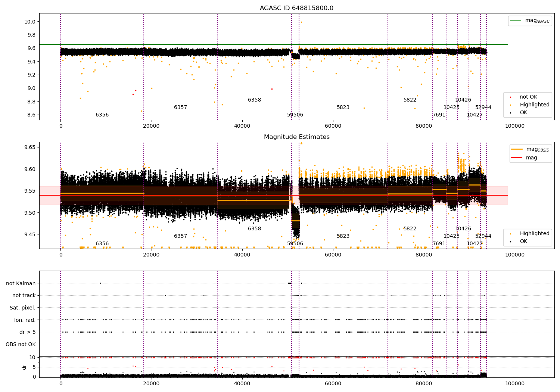The height and width of the screenshot is (392, 560).
Task: Click x-axis tick 100000 on bottom plot
Action: [x=514, y=384]
